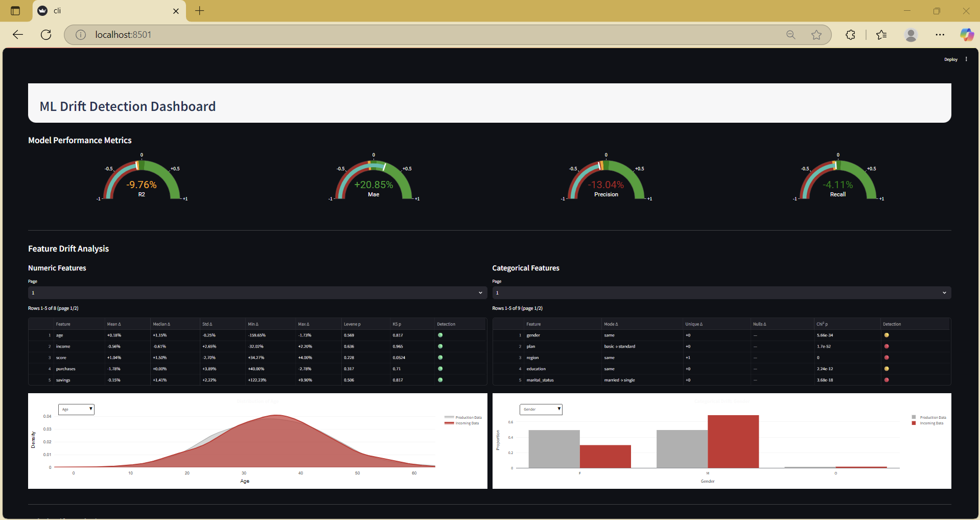Click the Deploy button
The height and width of the screenshot is (520, 980).
[x=950, y=59]
